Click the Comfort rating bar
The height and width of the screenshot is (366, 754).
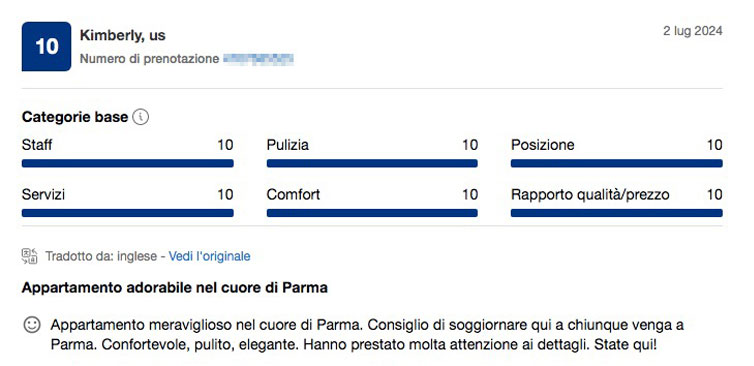(372, 213)
